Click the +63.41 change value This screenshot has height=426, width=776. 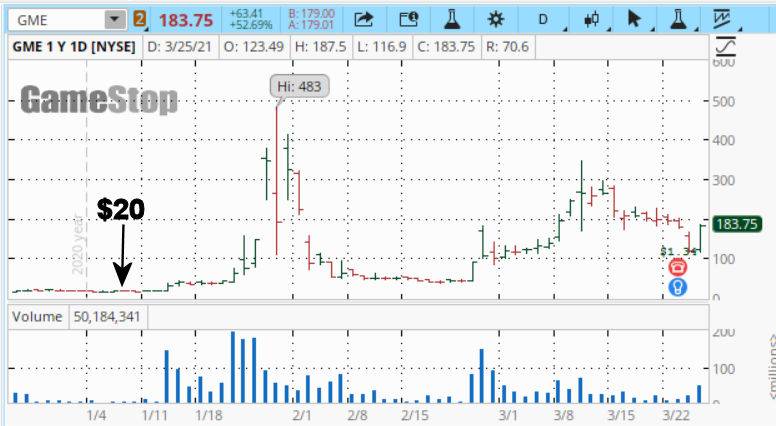pyautogui.click(x=246, y=14)
